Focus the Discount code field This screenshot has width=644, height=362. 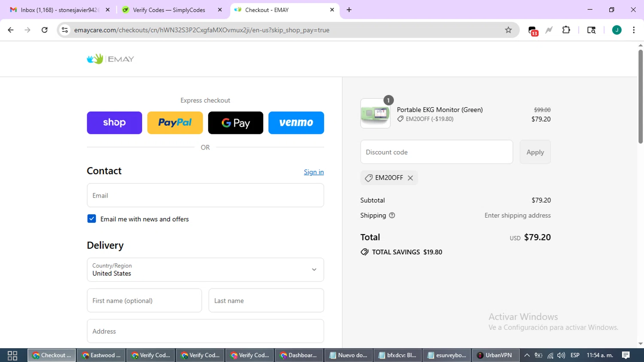click(437, 152)
